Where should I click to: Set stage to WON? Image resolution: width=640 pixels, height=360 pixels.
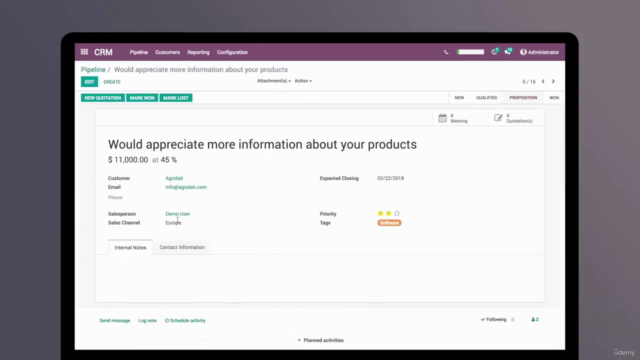[x=554, y=98]
